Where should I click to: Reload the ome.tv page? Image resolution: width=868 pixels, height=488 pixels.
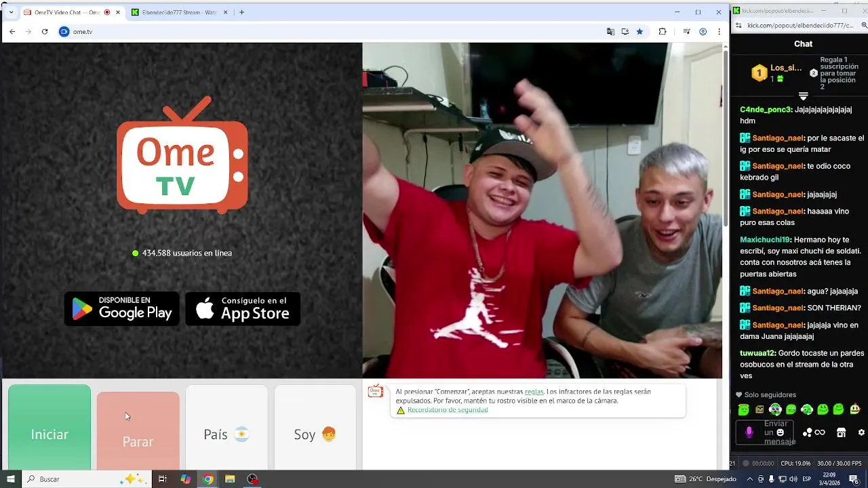pyautogui.click(x=45, y=32)
